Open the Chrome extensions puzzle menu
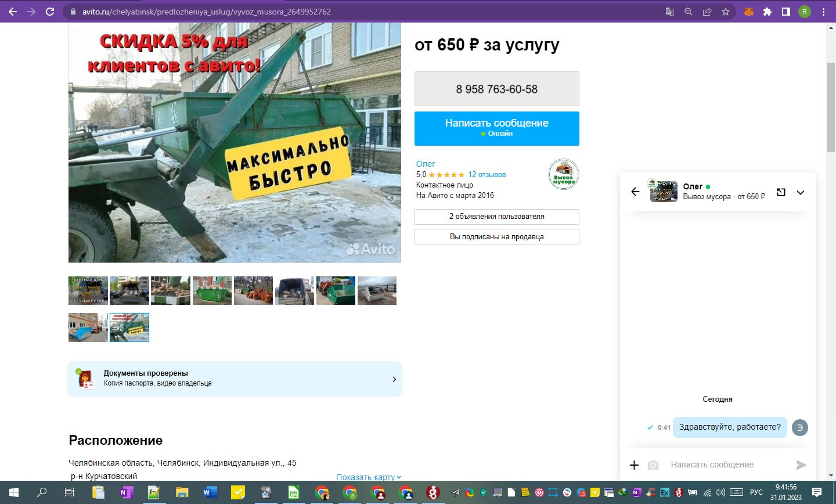Image resolution: width=836 pixels, height=504 pixels. pyautogui.click(x=767, y=12)
